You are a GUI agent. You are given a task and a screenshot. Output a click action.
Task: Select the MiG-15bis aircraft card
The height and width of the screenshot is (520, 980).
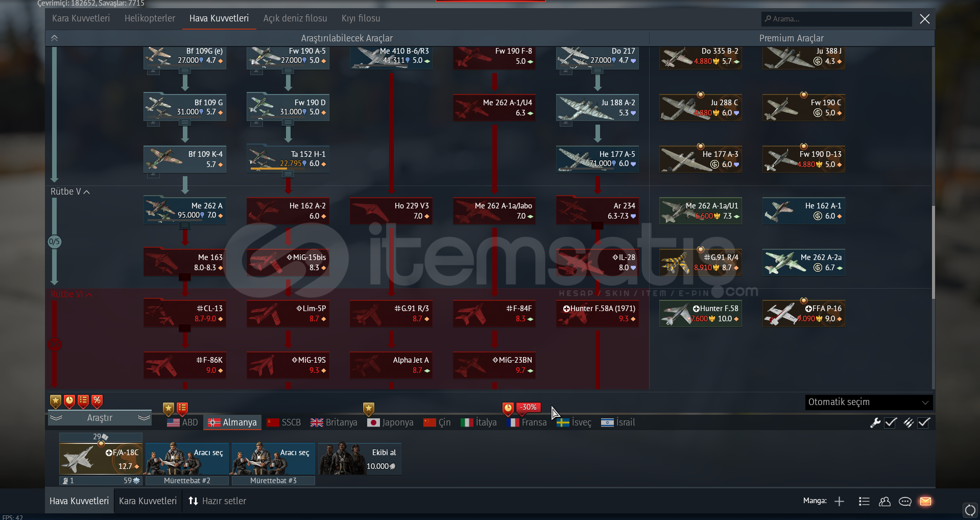tap(288, 262)
